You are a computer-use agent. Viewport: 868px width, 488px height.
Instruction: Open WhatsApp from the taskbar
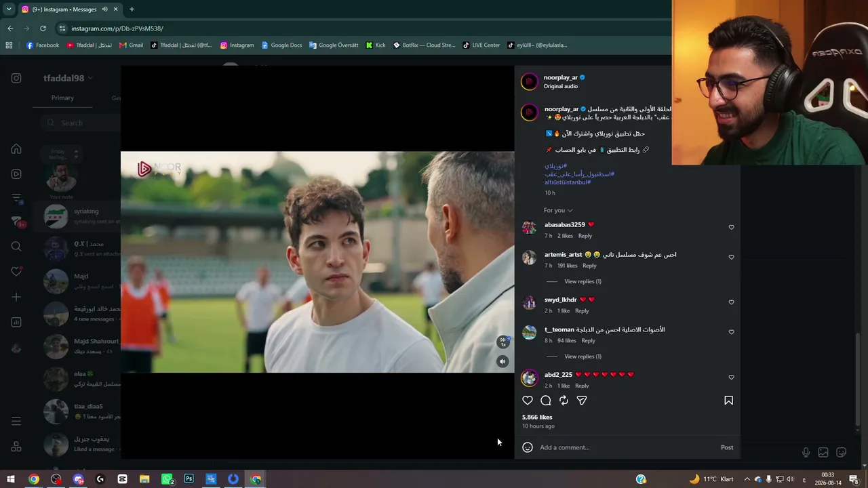click(x=167, y=479)
